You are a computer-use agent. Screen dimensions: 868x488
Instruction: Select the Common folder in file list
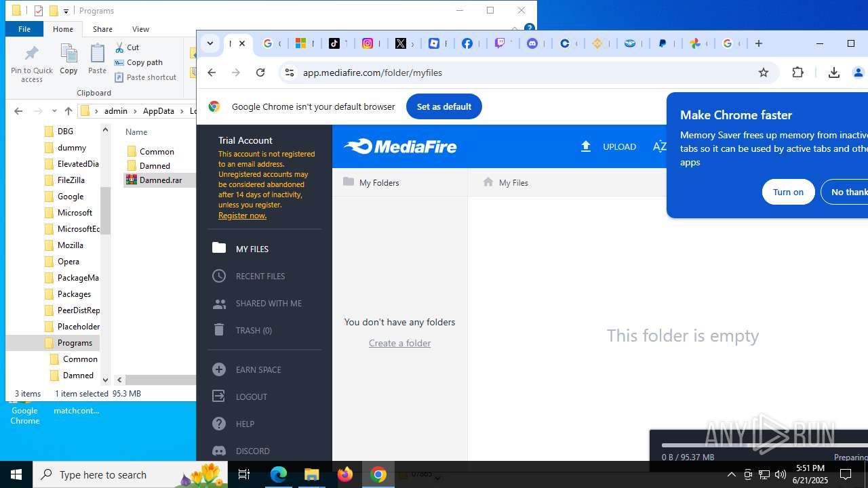click(157, 151)
